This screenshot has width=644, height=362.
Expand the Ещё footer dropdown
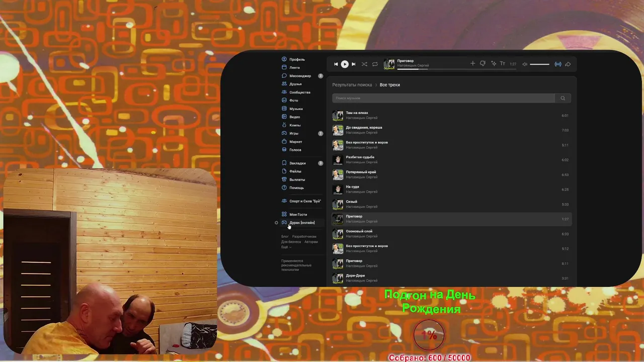pos(286,247)
